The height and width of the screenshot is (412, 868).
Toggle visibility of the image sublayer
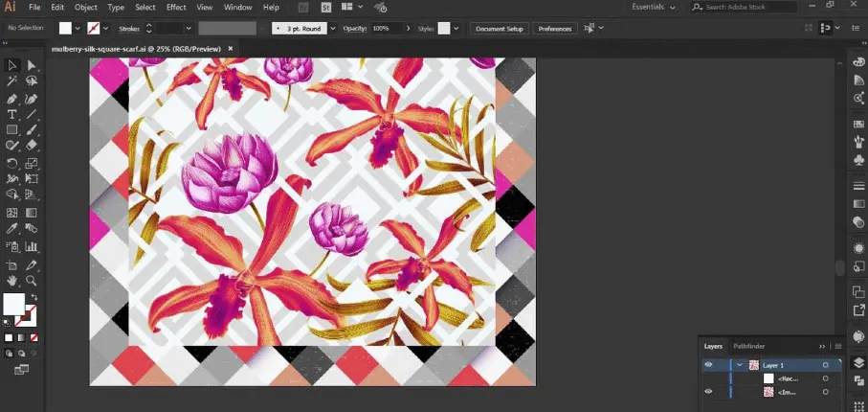709,392
